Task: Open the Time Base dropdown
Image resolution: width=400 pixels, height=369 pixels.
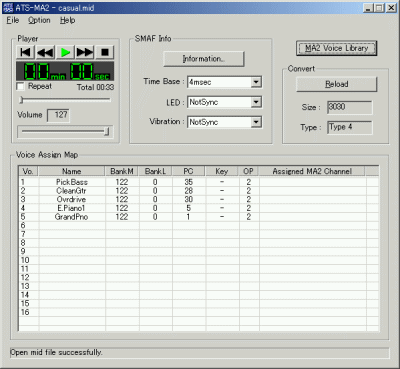Action: tap(256, 82)
